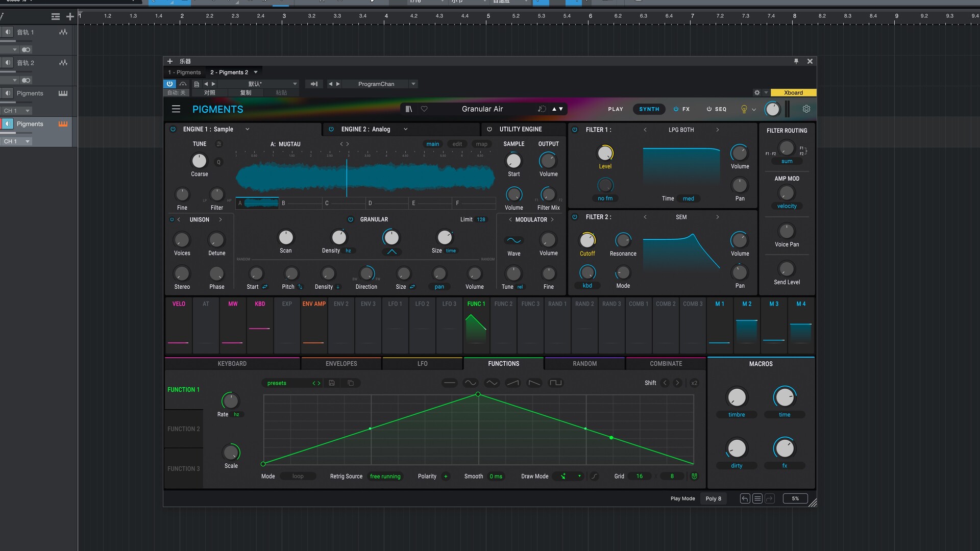This screenshot has height=551, width=980.
Task: Shift the function right
Action: [x=677, y=383]
